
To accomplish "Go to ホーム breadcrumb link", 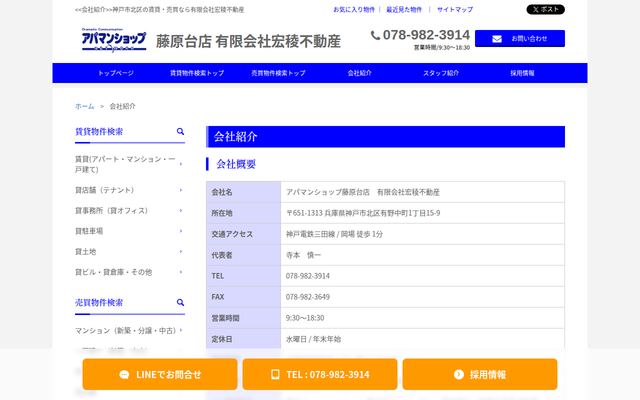I will (x=84, y=106).
